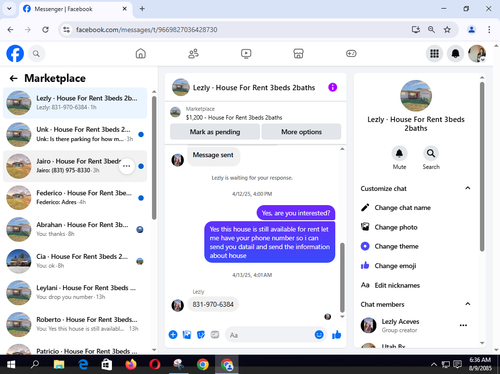
Task: Collapse the Chat members section
Action: 468,304
